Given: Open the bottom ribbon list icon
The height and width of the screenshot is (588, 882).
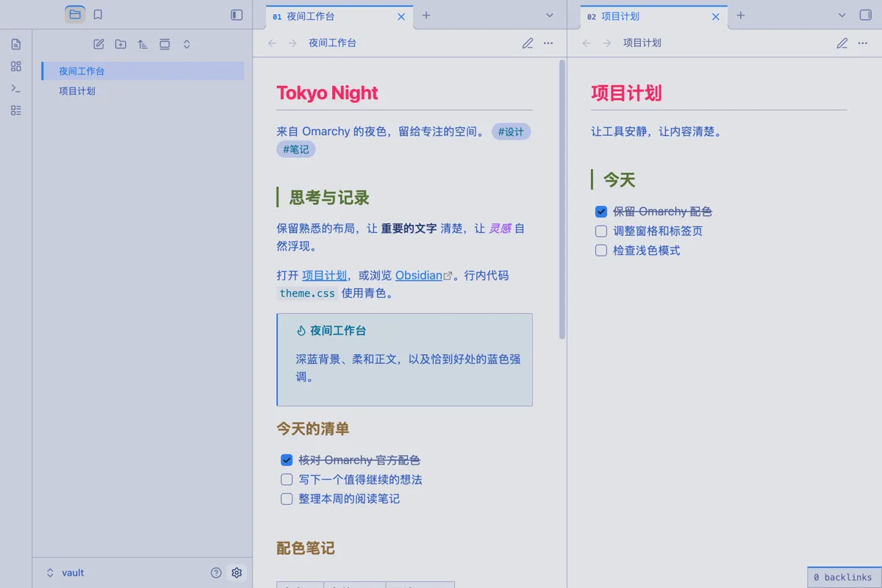Looking at the screenshot, I should [16, 110].
